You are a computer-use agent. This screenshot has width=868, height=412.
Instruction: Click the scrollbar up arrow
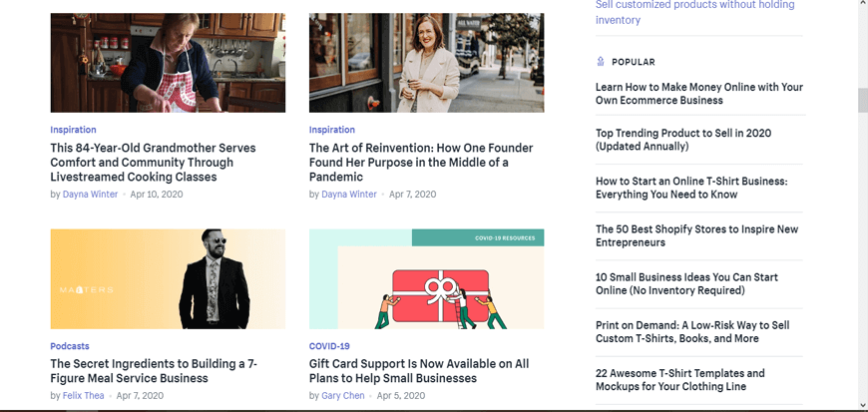coord(862,6)
